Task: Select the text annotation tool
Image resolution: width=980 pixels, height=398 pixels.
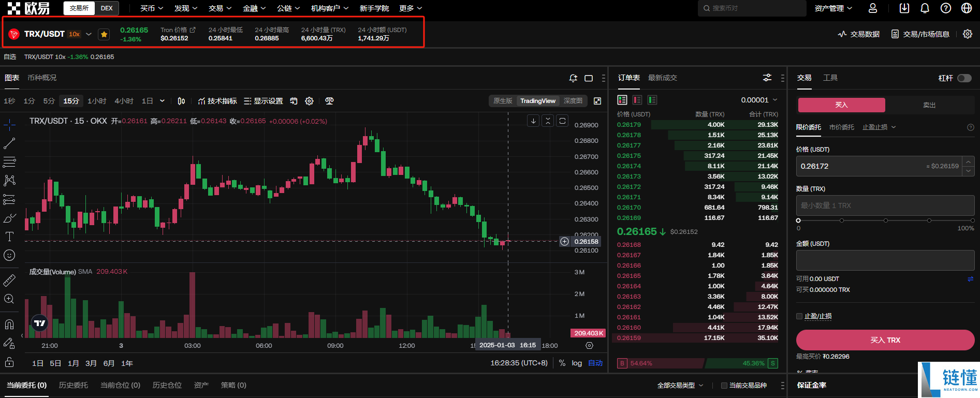Action: [9, 237]
